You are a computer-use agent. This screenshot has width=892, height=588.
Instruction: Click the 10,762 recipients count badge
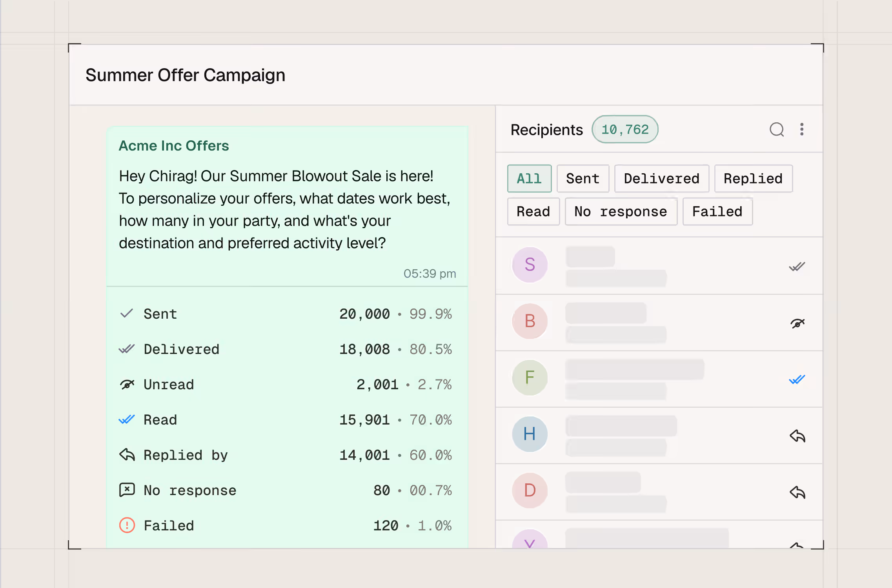624,129
